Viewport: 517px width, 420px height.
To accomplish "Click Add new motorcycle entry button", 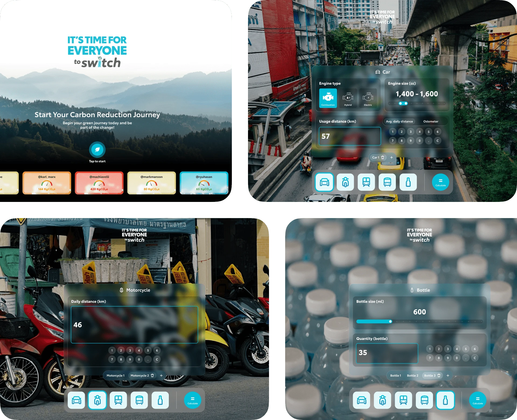I will [162, 376].
